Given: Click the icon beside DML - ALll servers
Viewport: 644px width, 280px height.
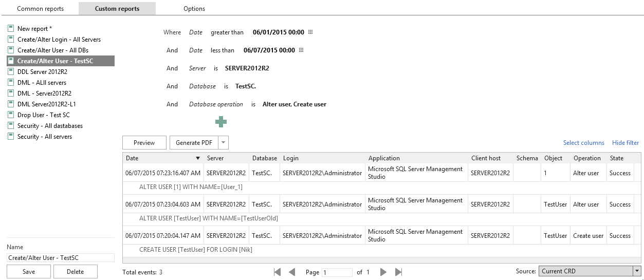Looking at the screenshot, I should [10, 83].
